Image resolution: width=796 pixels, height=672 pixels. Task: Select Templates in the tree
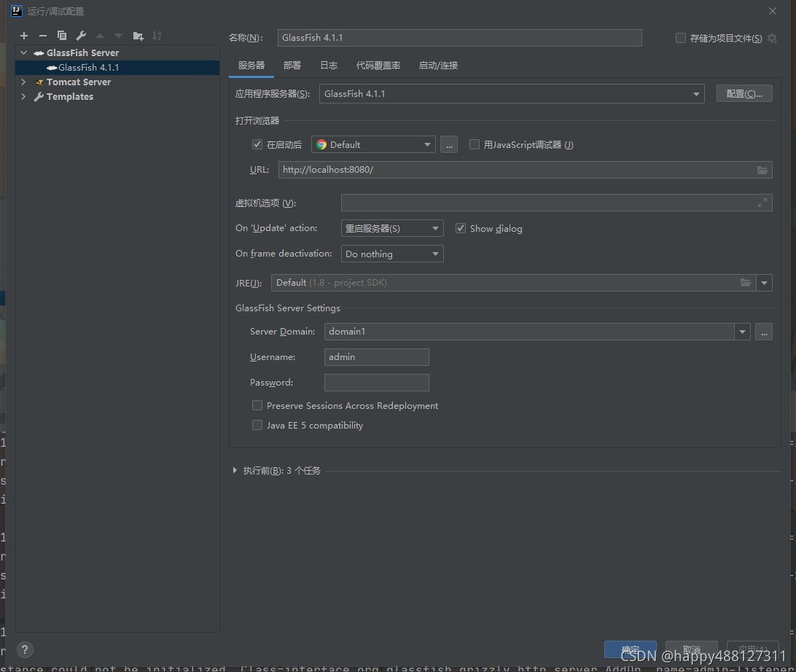[70, 96]
